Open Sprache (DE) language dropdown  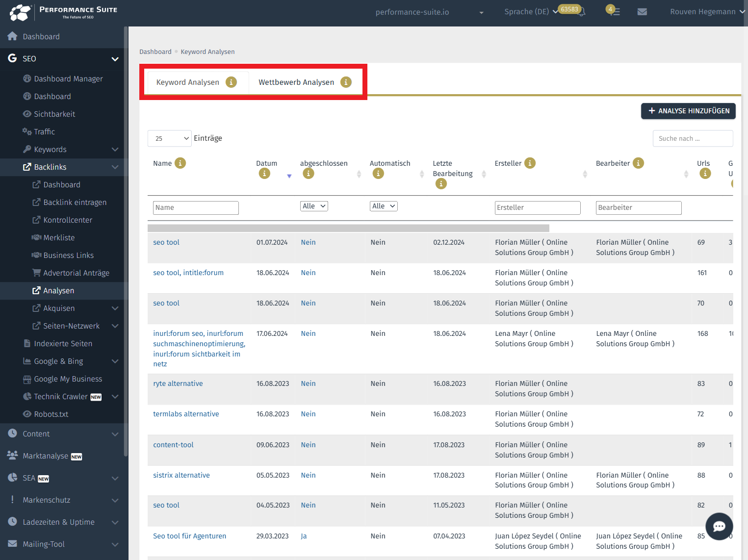pos(531,12)
